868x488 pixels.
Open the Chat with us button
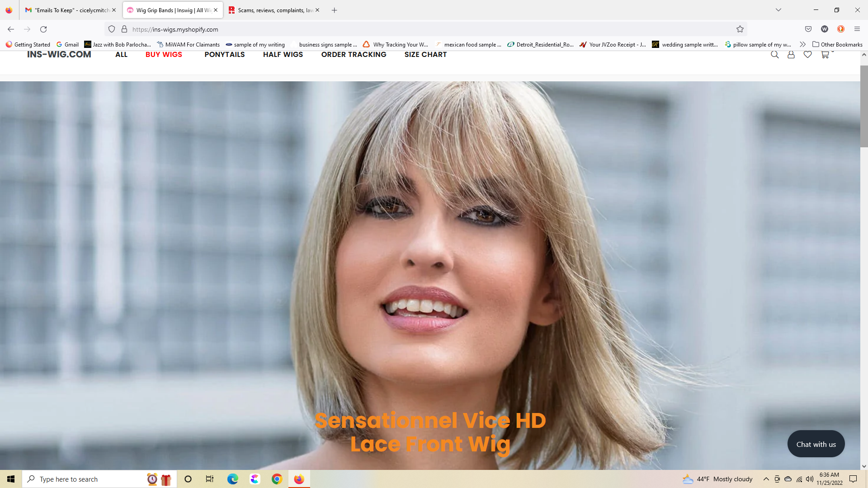coord(816,444)
